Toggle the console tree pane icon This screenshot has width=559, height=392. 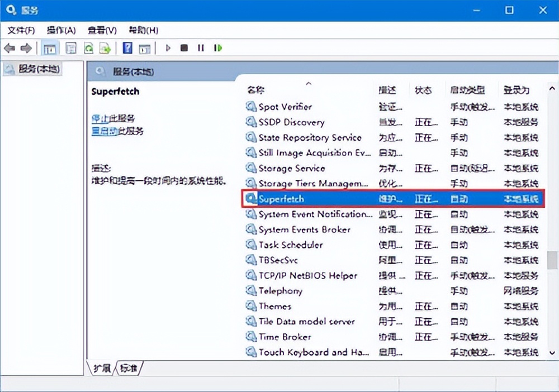(49, 48)
